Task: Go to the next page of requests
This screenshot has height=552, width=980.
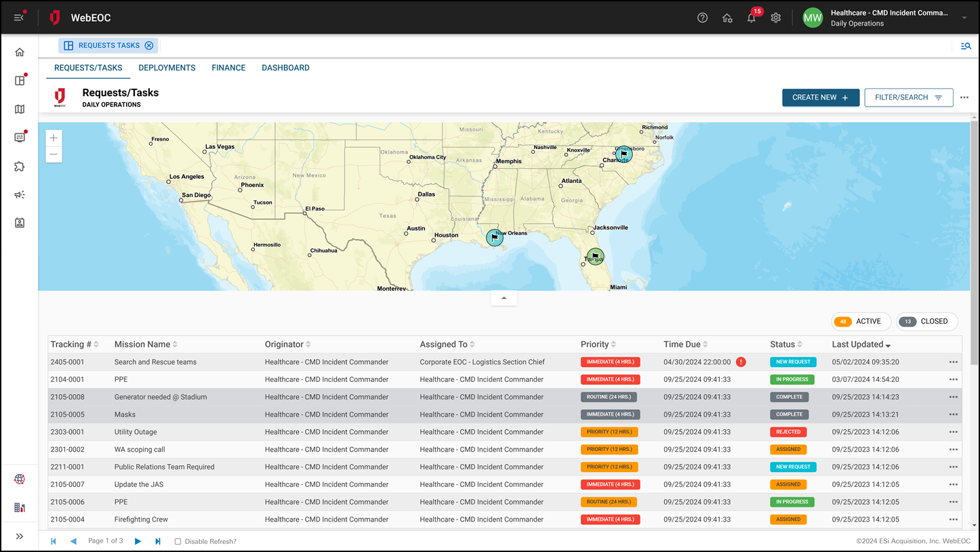Action: (x=138, y=541)
